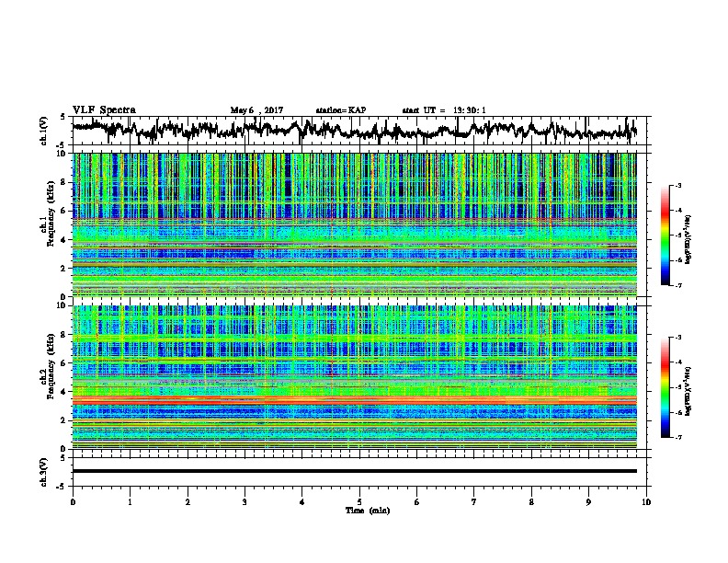
Task: Click the red band in ch.2 spectrogram
Action: 354,400
